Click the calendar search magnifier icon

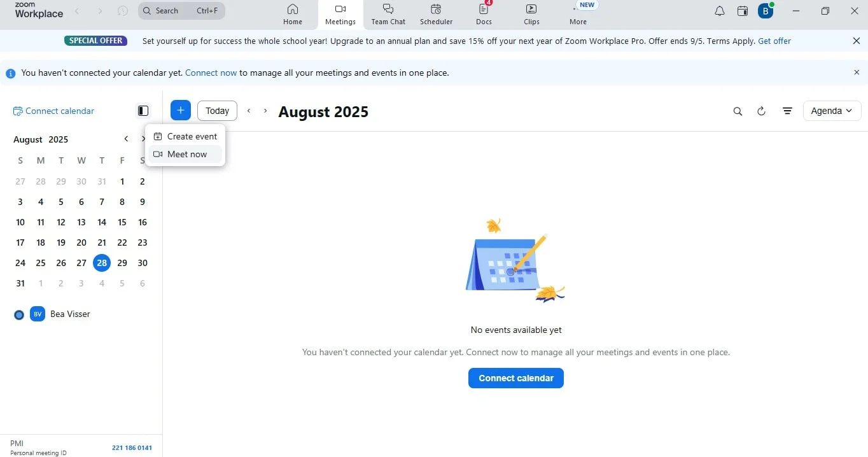pyautogui.click(x=738, y=111)
